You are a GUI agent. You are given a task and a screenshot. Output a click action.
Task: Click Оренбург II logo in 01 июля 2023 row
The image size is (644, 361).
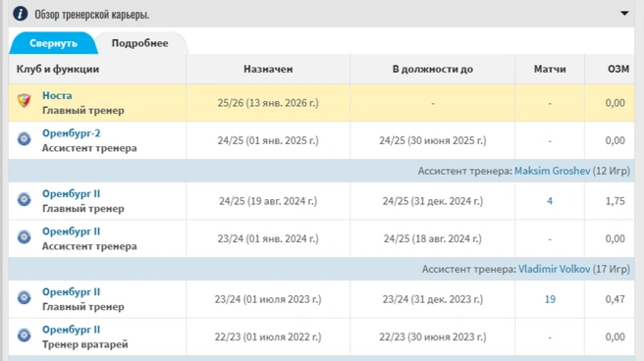[x=24, y=297]
